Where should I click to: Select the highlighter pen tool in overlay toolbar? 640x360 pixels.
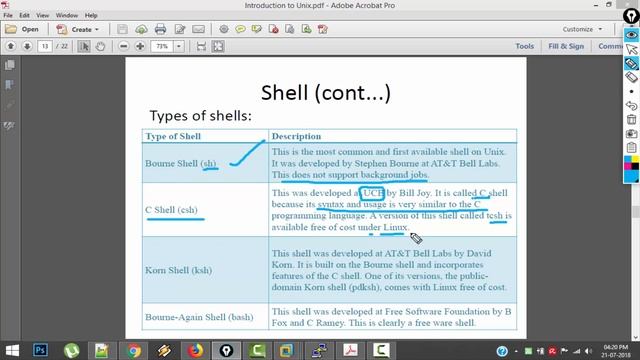coord(631,64)
